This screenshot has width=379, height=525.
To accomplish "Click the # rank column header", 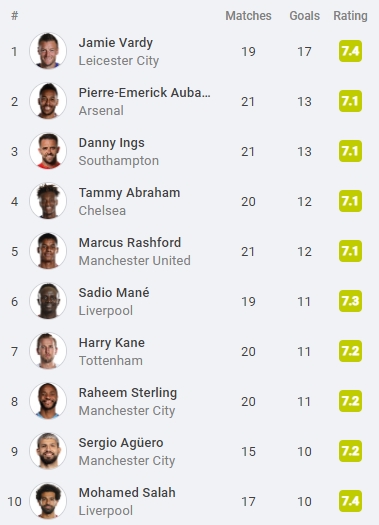I will [x=14, y=16].
